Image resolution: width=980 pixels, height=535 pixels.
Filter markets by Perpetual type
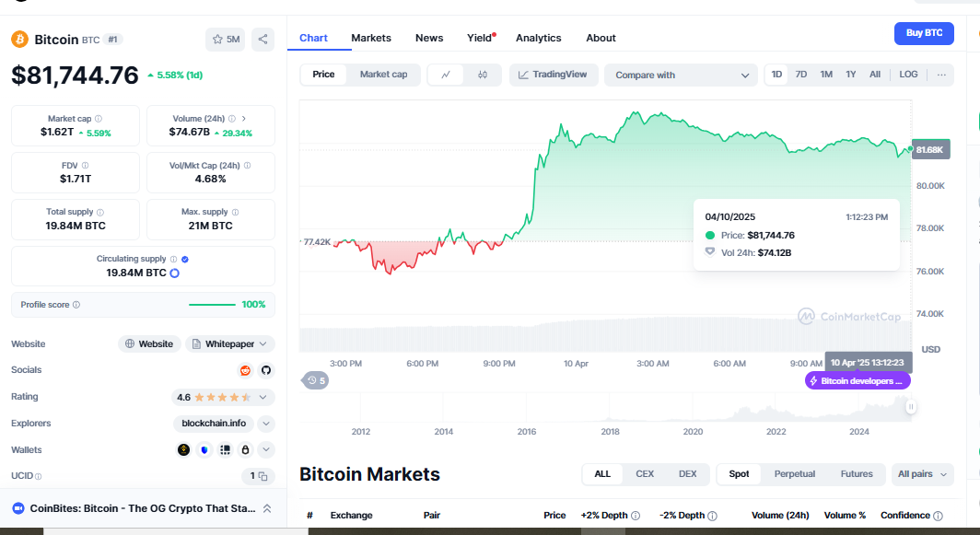click(x=794, y=473)
